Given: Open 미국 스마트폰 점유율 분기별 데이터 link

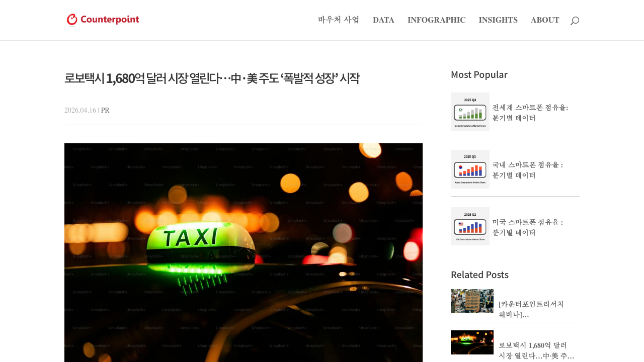Looking at the screenshot, I should pos(527,227).
